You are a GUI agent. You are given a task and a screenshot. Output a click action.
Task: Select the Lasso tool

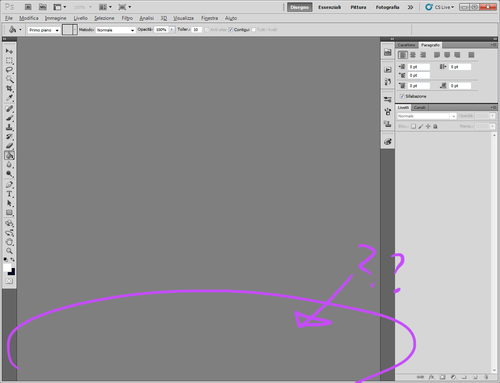tap(9, 70)
